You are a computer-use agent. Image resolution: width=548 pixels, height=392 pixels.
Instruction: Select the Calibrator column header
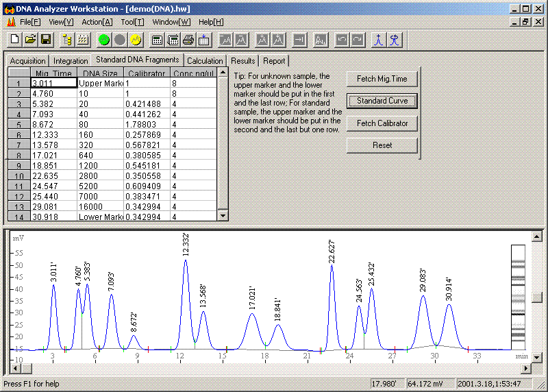(x=147, y=73)
